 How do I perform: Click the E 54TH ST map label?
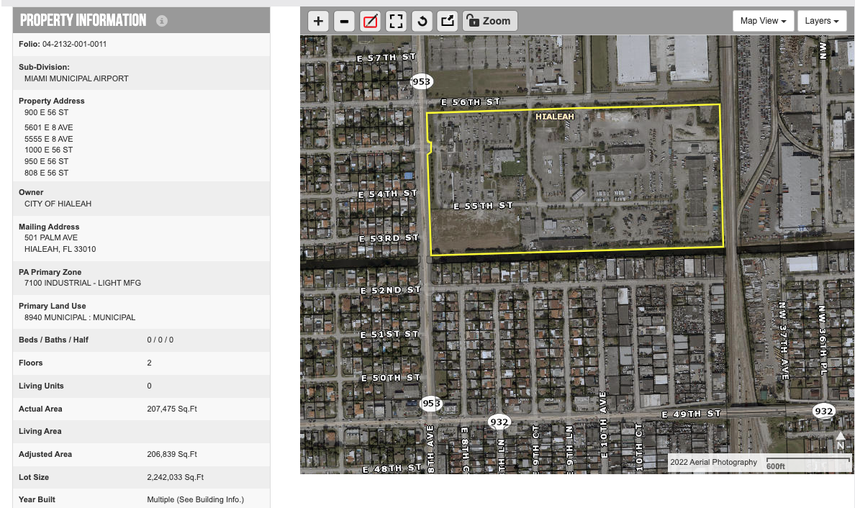(387, 193)
